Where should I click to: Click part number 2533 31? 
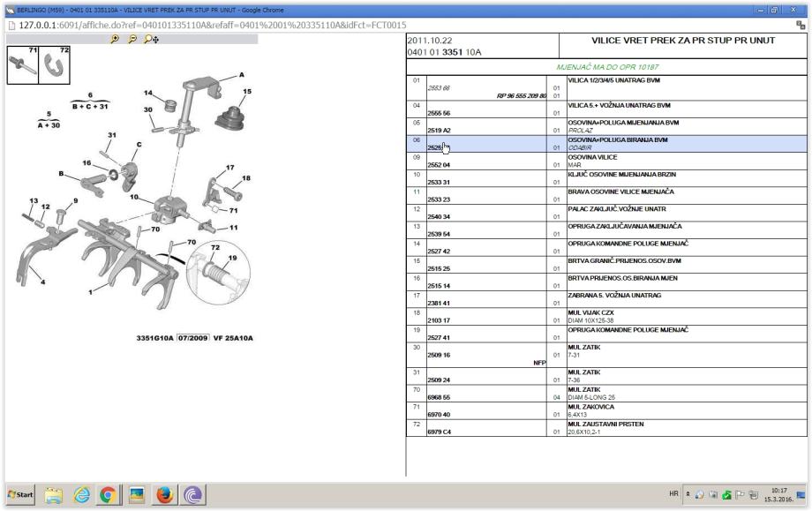tap(439, 182)
